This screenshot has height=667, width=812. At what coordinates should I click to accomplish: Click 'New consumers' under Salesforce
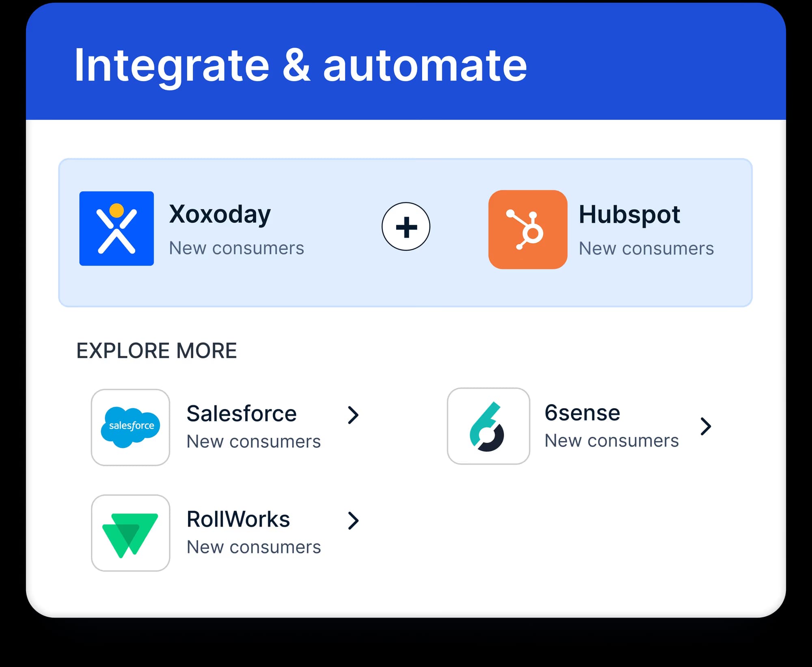254,442
